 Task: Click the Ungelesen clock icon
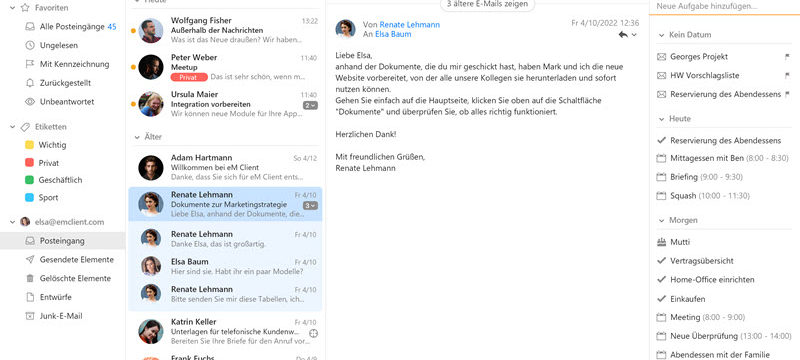click(x=30, y=45)
